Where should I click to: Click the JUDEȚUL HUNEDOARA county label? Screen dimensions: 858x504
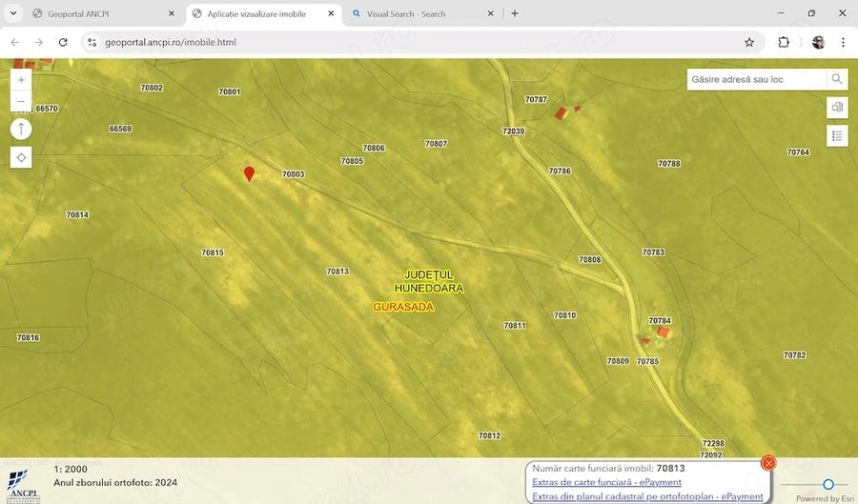(429, 281)
